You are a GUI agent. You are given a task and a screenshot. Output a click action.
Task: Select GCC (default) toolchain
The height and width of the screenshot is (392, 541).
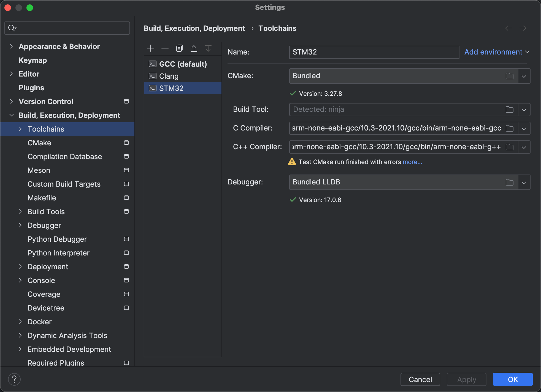tap(183, 64)
